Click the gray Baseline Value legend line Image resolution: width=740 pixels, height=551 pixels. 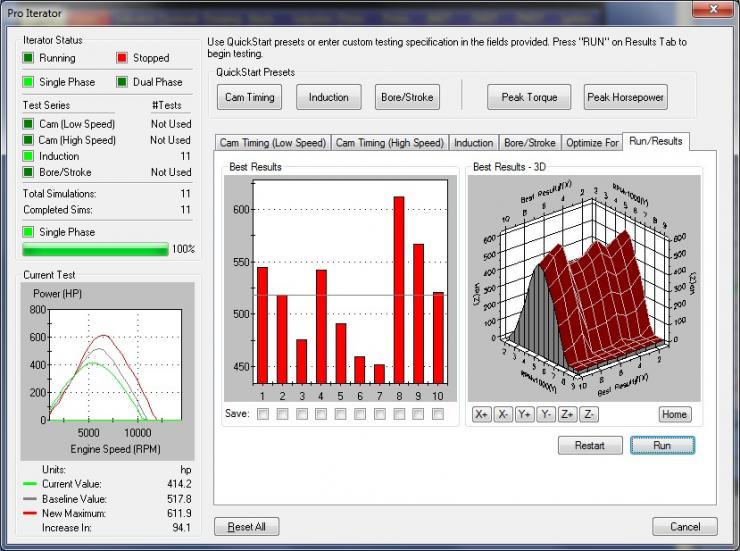(x=30, y=499)
